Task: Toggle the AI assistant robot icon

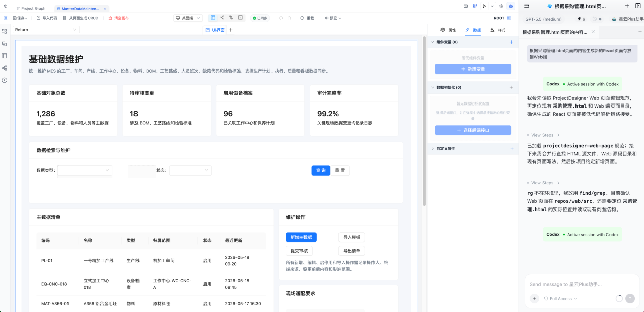Action: coord(511,6)
